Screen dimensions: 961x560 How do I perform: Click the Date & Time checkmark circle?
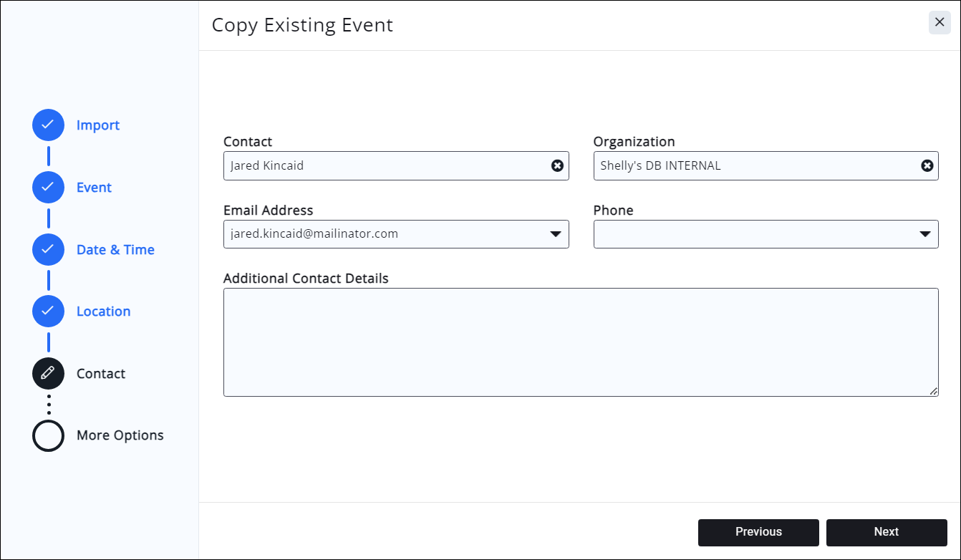48,250
